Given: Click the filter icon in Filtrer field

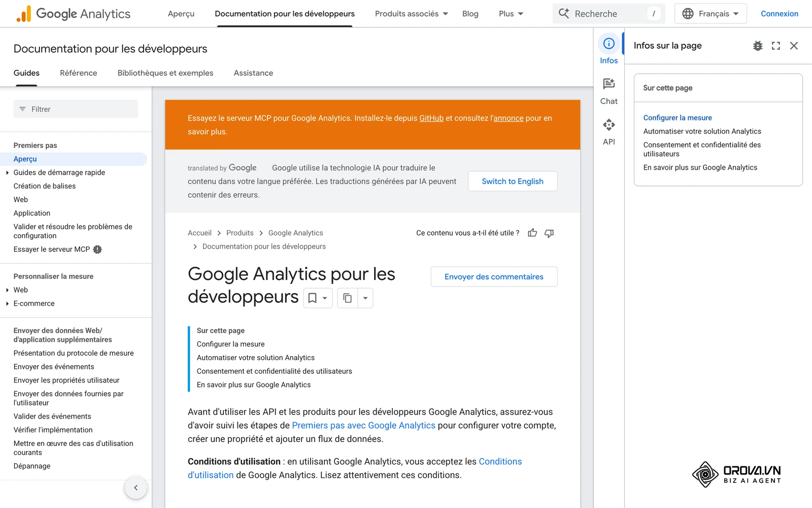Looking at the screenshot, I should pos(22,109).
